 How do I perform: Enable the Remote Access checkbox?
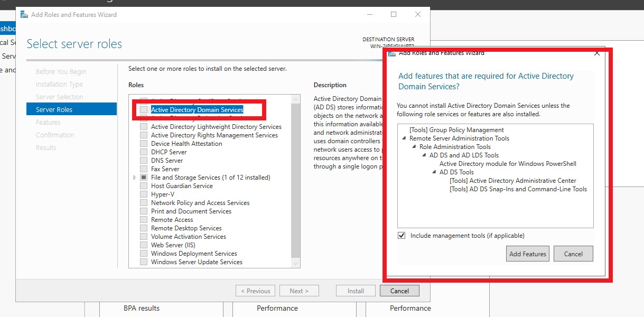(x=144, y=220)
